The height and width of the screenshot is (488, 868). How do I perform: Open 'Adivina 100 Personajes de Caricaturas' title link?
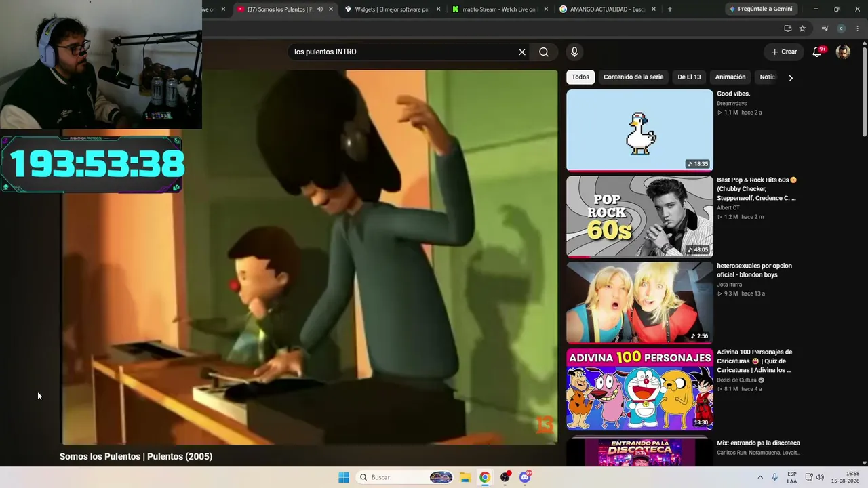pos(755,361)
